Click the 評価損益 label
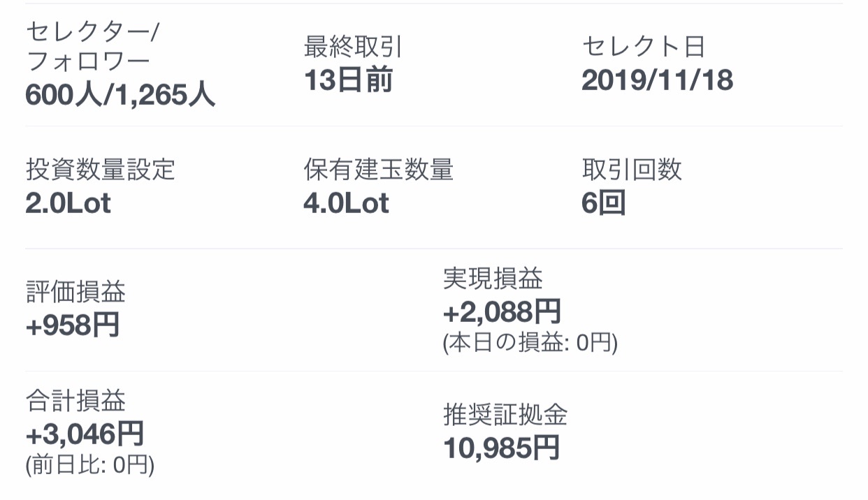868x500 pixels. click(75, 293)
